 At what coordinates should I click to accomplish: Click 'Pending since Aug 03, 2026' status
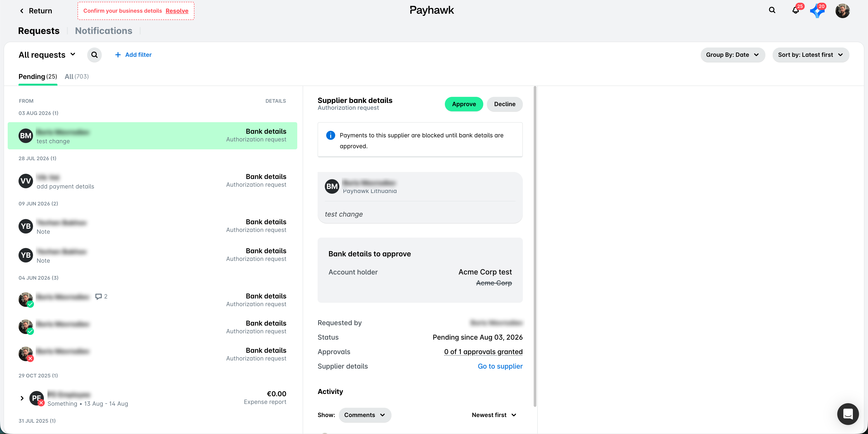[477, 337]
